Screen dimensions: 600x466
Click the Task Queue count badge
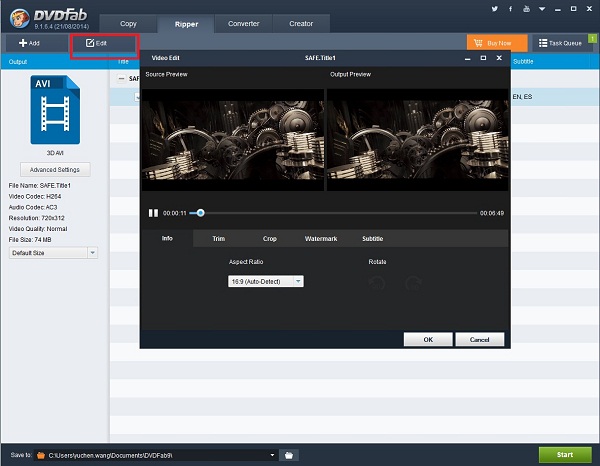point(592,39)
